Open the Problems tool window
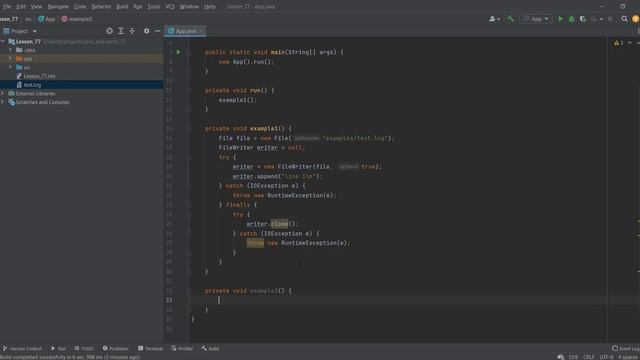This screenshot has height=360, width=640. (116, 349)
